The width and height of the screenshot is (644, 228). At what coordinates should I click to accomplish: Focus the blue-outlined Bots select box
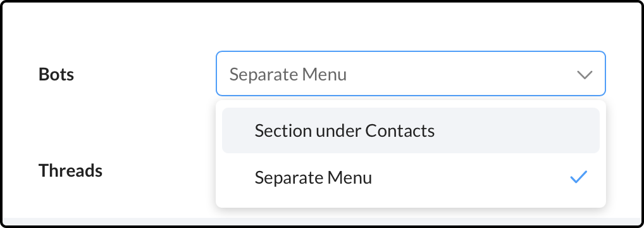tap(411, 73)
